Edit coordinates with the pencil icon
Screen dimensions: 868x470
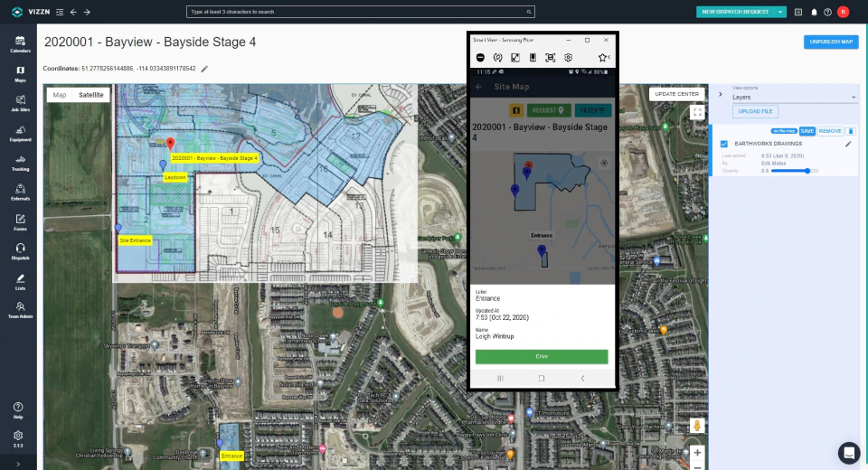pyautogui.click(x=204, y=69)
